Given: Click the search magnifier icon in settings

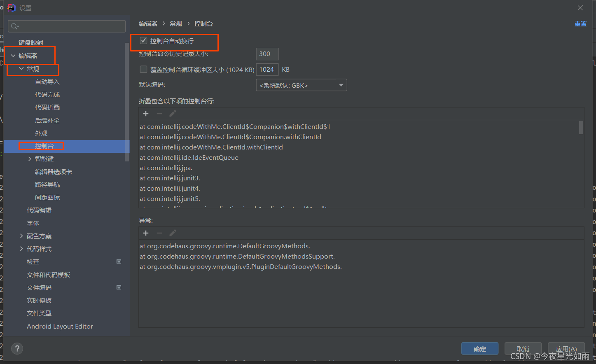Looking at the screenshot, I should pos(15,26).
